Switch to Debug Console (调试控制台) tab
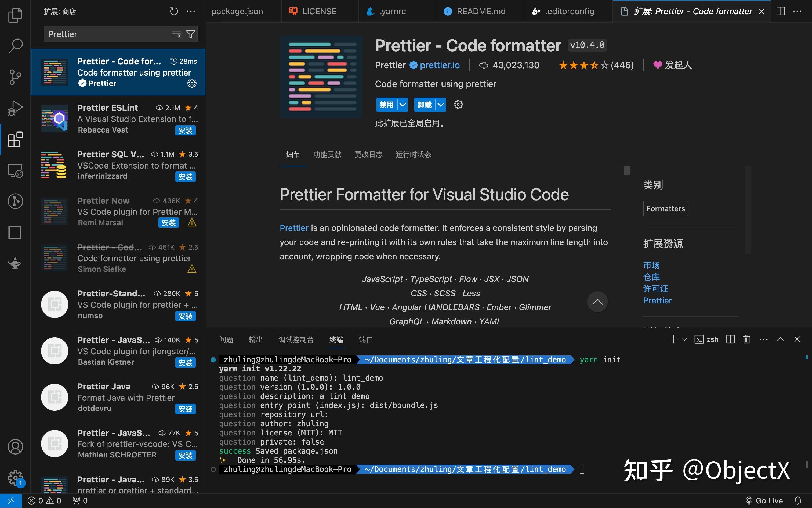812x508 pixels. coord(296,340)
